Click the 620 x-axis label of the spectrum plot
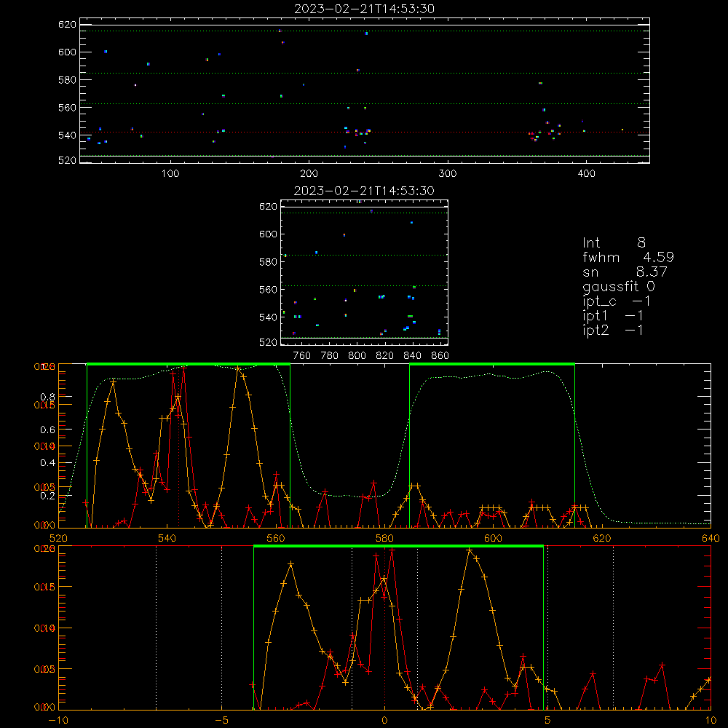The width and height of the screenshot is (728, 728). [602, 539]
